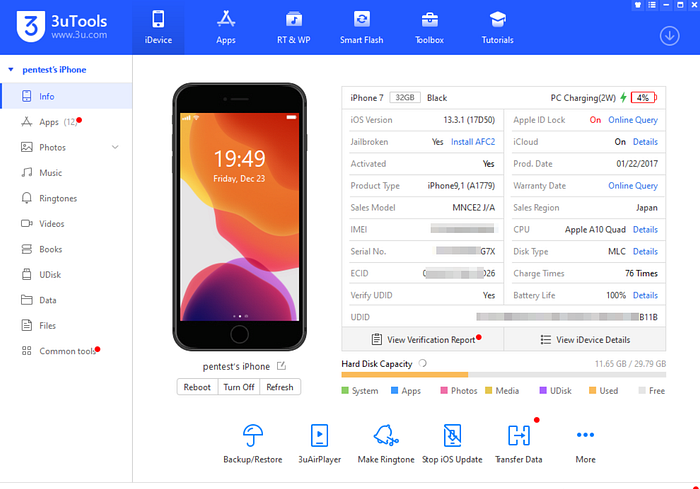
Task: Open Videos in the sidebar
Action: click(67, 223)
